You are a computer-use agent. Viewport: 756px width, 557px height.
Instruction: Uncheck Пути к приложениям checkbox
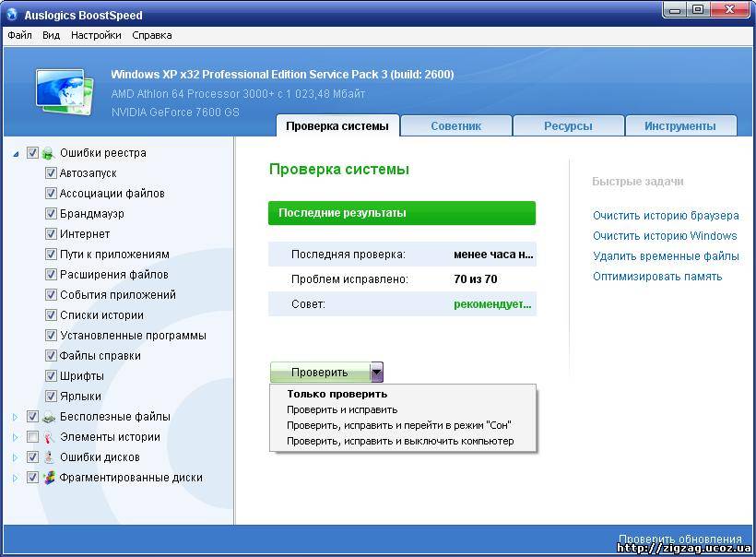coord(51,255)
